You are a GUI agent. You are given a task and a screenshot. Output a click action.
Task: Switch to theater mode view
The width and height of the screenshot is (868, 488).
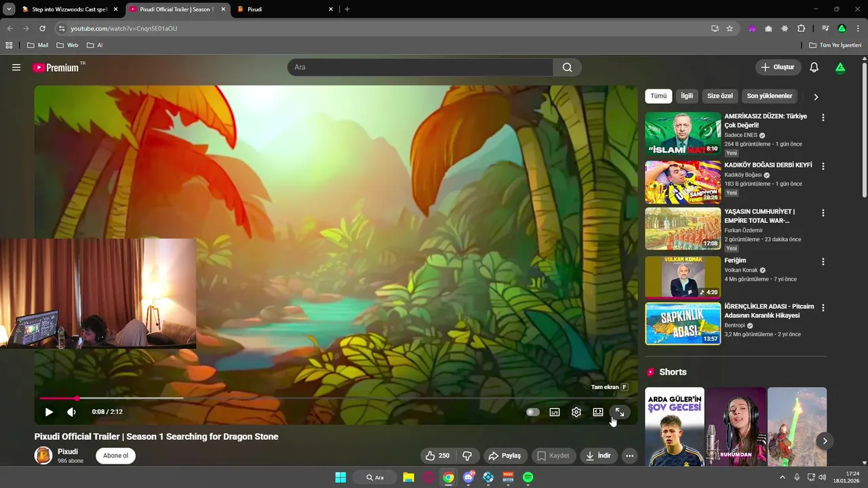598,412
